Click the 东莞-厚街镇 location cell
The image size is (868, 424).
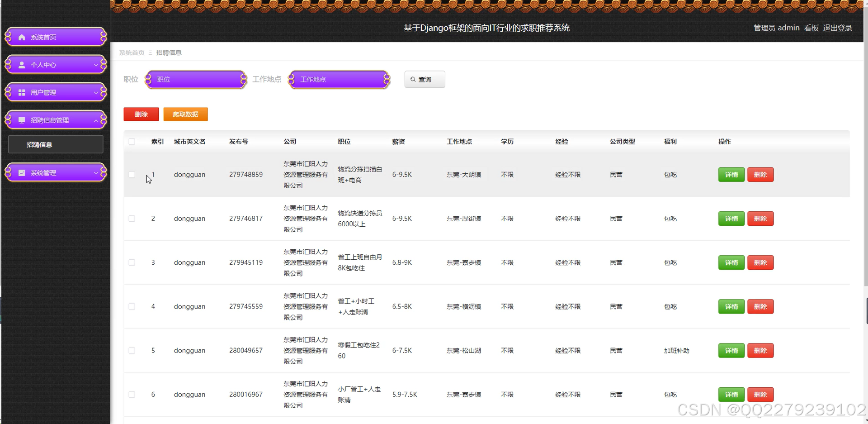click(x=464, y=219)
